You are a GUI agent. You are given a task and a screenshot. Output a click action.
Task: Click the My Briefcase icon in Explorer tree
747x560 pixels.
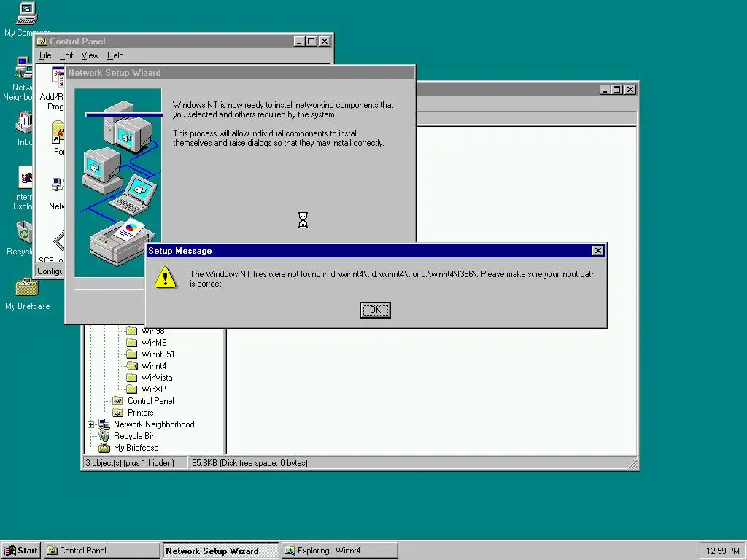click(x=104, y=448)
